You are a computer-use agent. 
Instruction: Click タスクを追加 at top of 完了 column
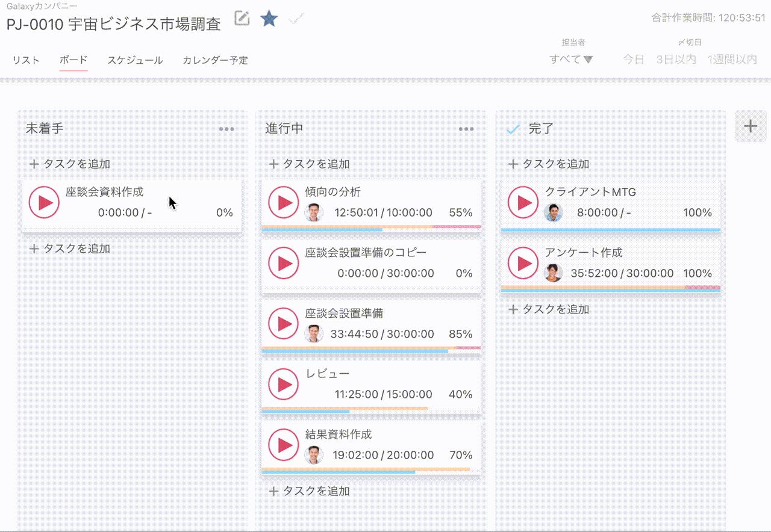point(549,164)
